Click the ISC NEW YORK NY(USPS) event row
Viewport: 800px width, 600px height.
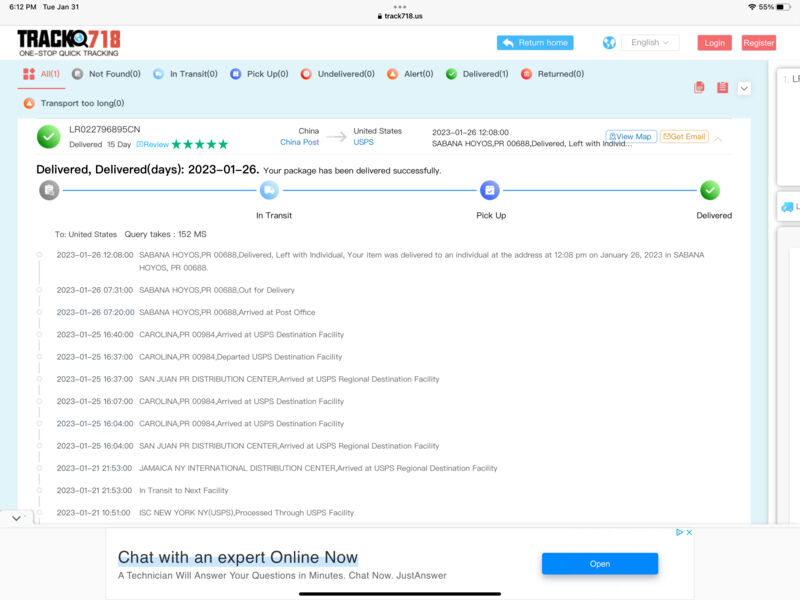[x=205, y=513]
